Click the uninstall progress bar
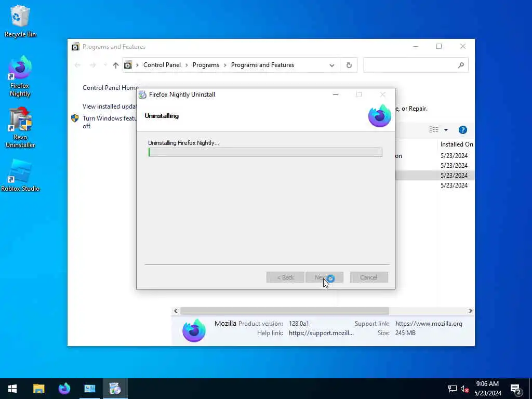Image resolution: width=532 pixels, height=399 pixels. coord(265,152)
